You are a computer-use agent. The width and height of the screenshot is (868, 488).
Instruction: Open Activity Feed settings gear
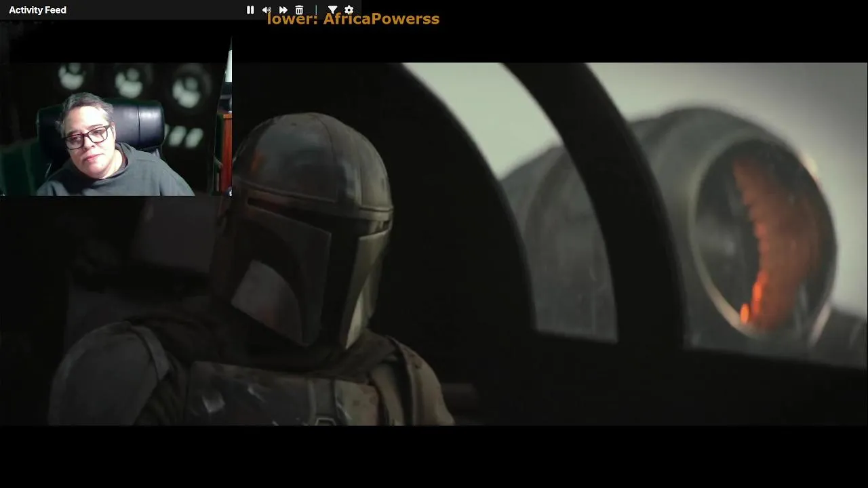click(349, 10)
